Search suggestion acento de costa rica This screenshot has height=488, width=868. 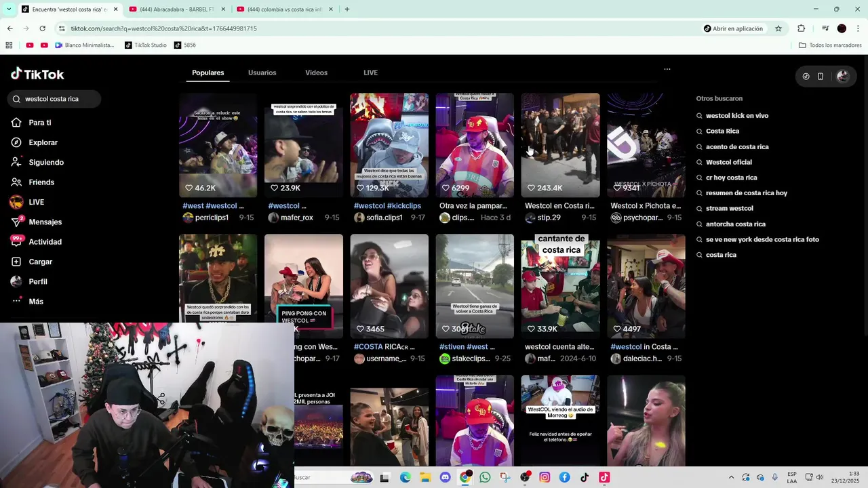[737, 147]
